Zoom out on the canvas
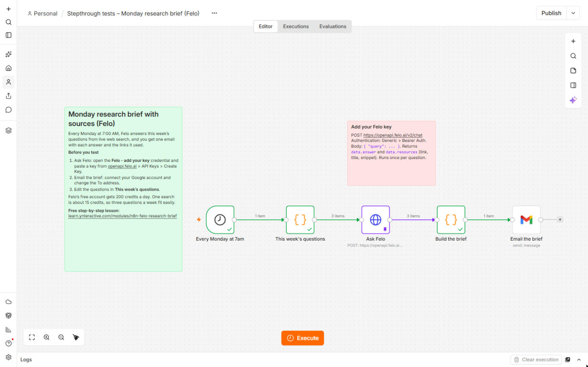The width and height of the screenshot is (588, 367). pyautogui.click(x=61, y=337)
